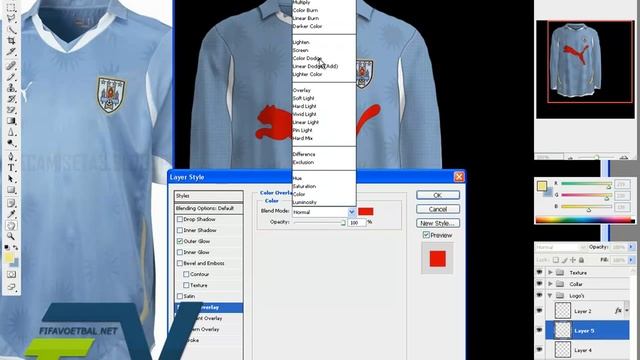Image resolution: width=640 pixels, height=360 pixels.
Task: Hide Layer 4 with its eye icon
Action: (x=540, y=349)
